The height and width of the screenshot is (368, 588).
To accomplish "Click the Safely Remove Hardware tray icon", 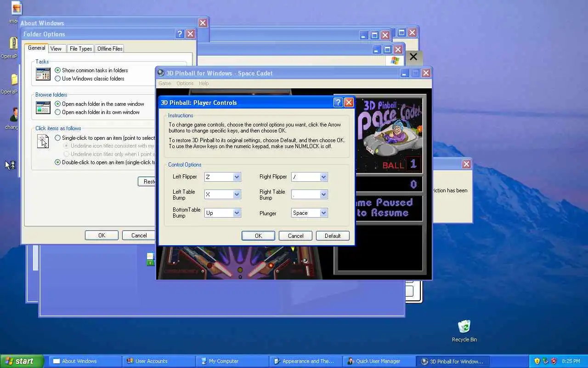I will tap(545, 361).
